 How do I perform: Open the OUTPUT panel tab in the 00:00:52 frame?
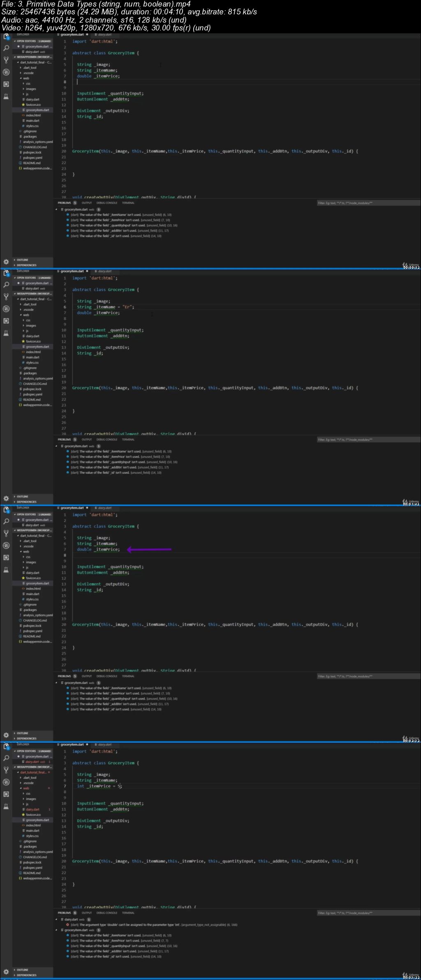click(x=87, y=203)
